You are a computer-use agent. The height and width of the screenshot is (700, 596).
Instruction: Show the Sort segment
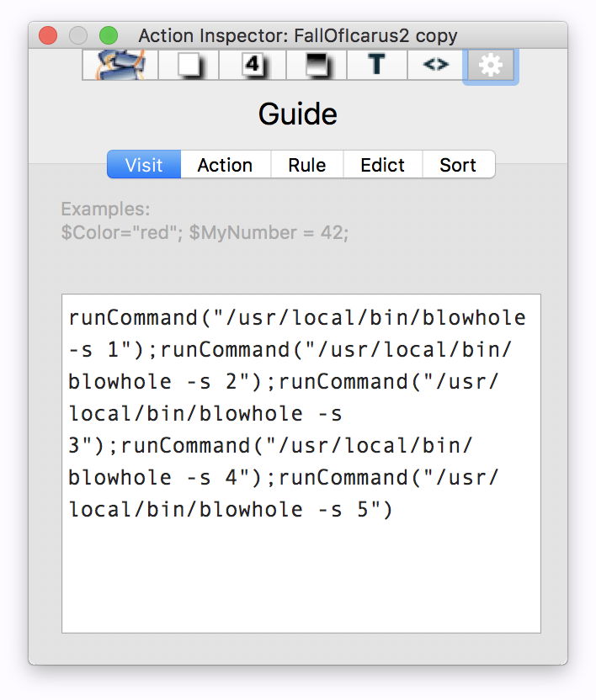(458, 165)
